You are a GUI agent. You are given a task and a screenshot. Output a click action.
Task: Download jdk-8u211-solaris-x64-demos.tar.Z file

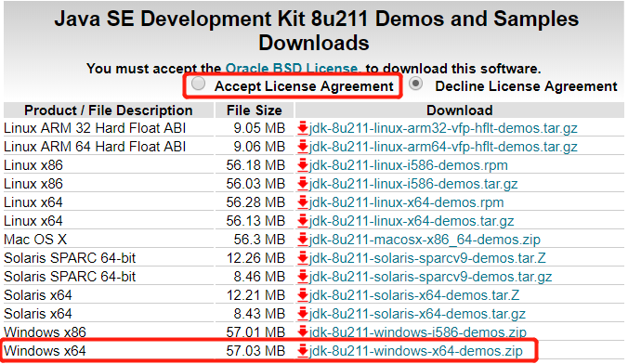[x=414, y=295]
